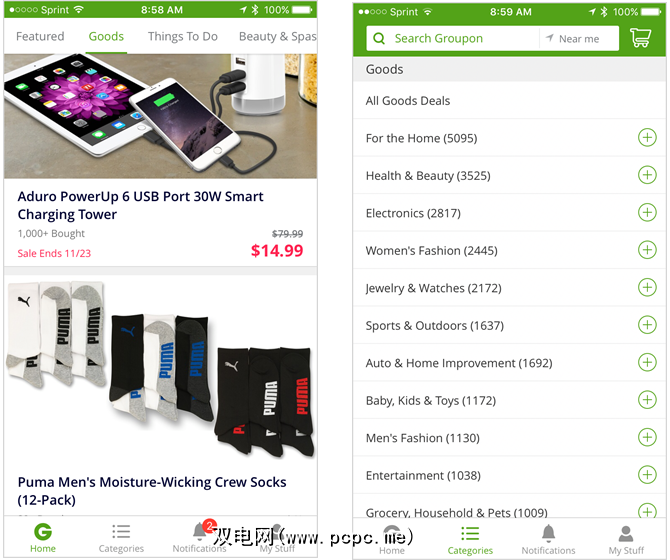Open My Stuff profile icon on right screen
This screenshot has width=670, height=560.
(626, 534)
